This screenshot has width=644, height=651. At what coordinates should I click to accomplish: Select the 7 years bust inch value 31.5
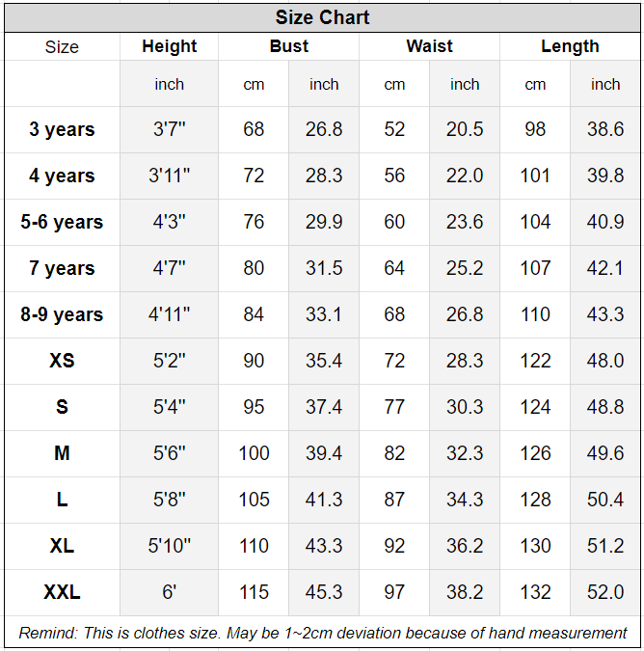click(324, 268)
